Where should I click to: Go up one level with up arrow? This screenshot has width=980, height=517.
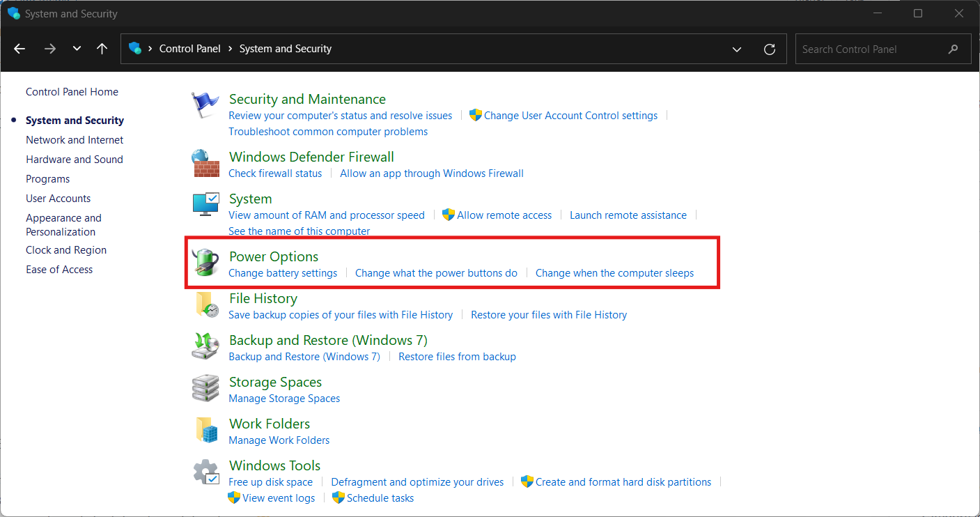tap(102, 49)
